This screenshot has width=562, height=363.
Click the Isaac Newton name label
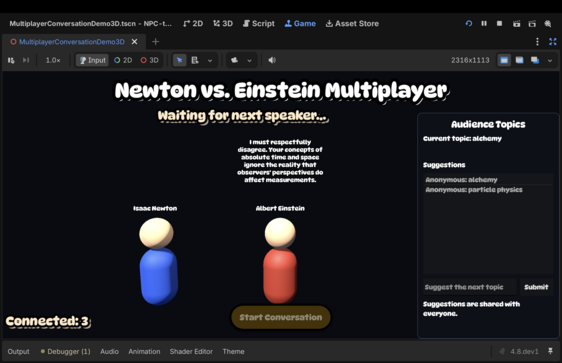[x=155, y=208]
